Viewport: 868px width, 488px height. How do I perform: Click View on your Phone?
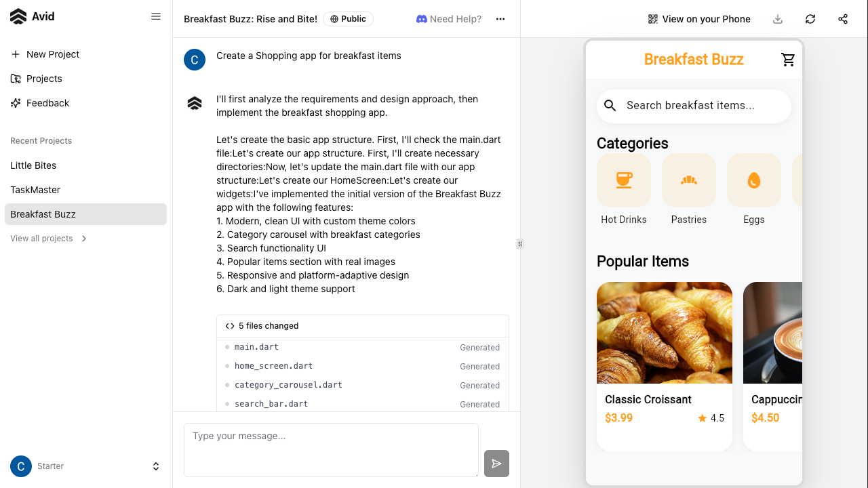point(699,19)
